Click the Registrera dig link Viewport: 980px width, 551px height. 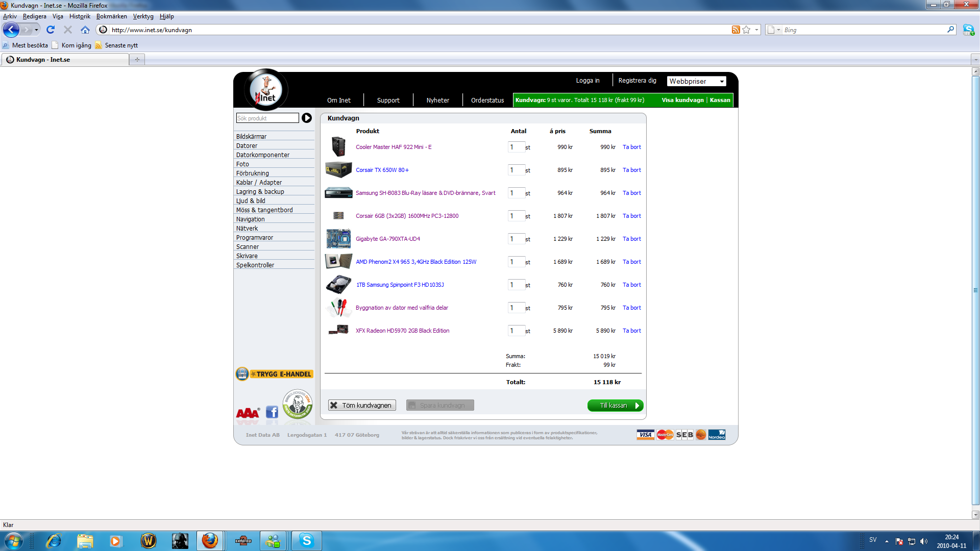637,81
